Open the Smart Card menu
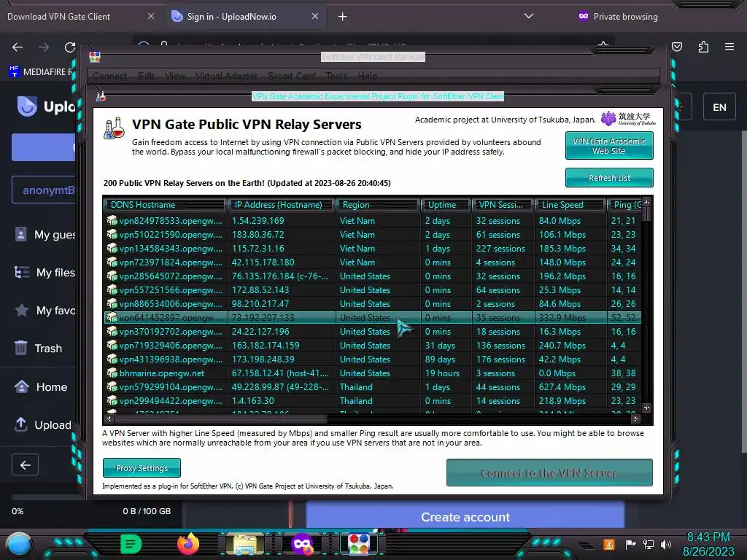 pos(292,76)
